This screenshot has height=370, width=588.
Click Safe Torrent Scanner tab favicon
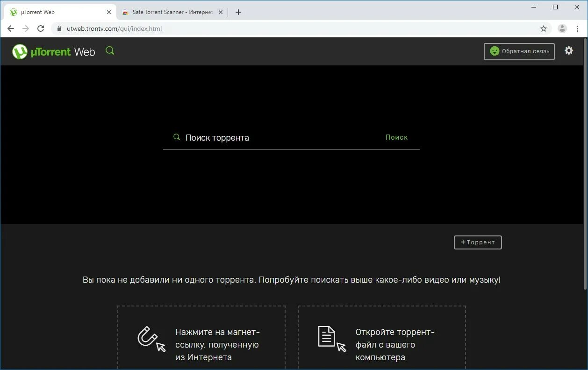(x=125, y=12)
